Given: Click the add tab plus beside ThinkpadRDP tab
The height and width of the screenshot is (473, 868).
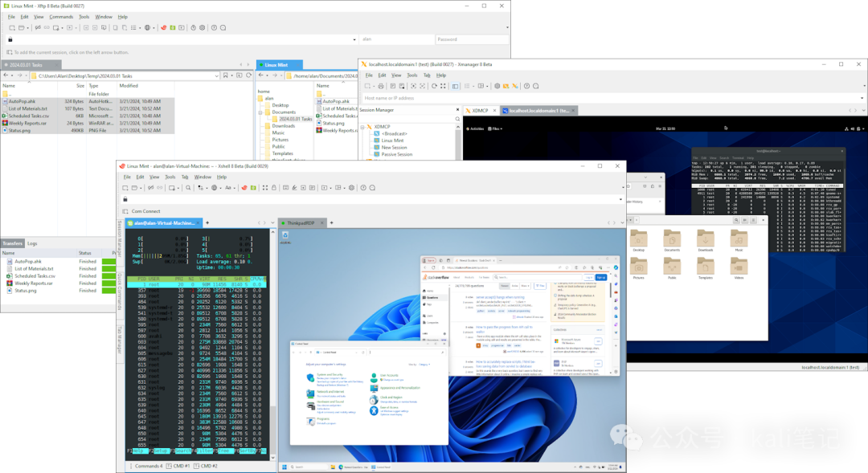Looking at the screenshot, I should (x=332, y=223).
